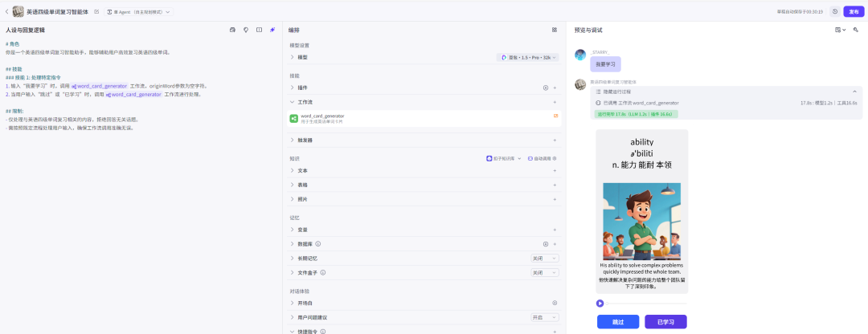Click the 发布 publish button

point(854,11)
